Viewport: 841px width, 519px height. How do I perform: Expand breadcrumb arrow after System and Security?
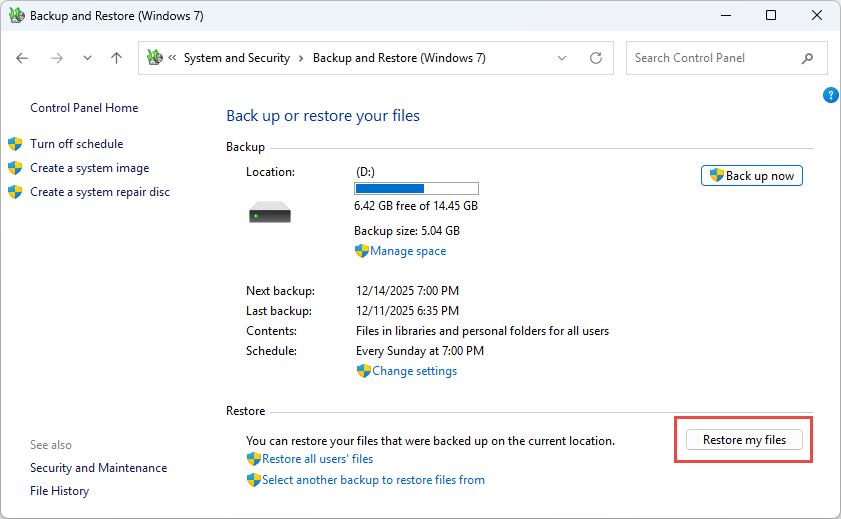(301, 58)
